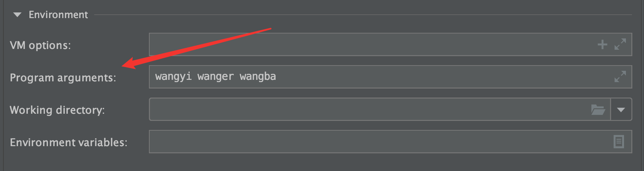Focus the VM options text field
644x171 pixels.
(370, 44)
